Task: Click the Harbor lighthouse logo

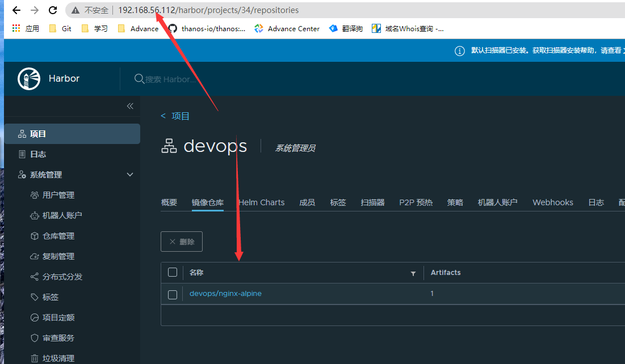Action: click(x=29, y=78)
